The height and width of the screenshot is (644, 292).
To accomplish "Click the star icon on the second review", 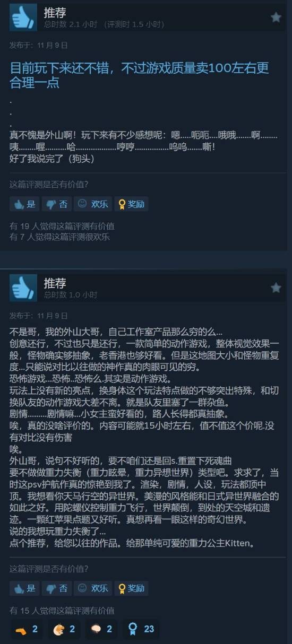I will coord(276,288).
